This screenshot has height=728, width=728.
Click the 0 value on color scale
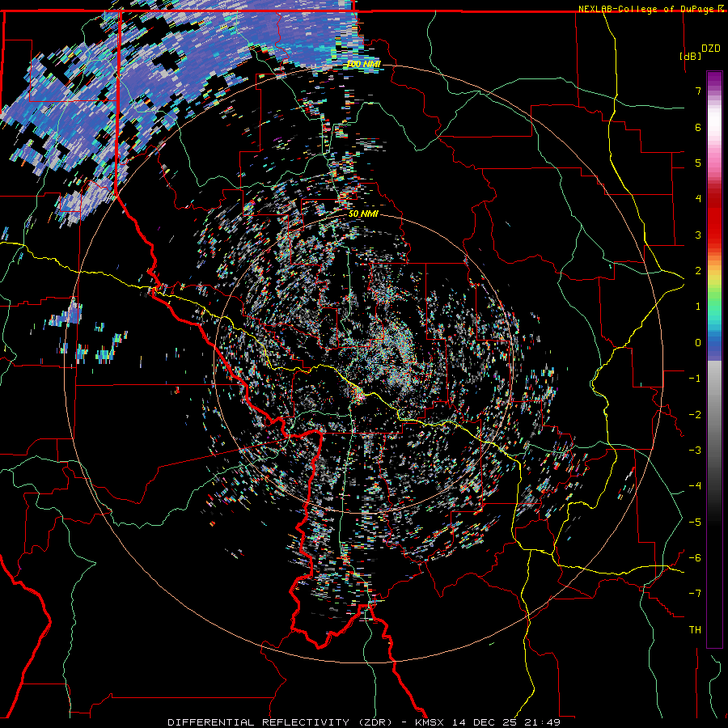[698, 343]
